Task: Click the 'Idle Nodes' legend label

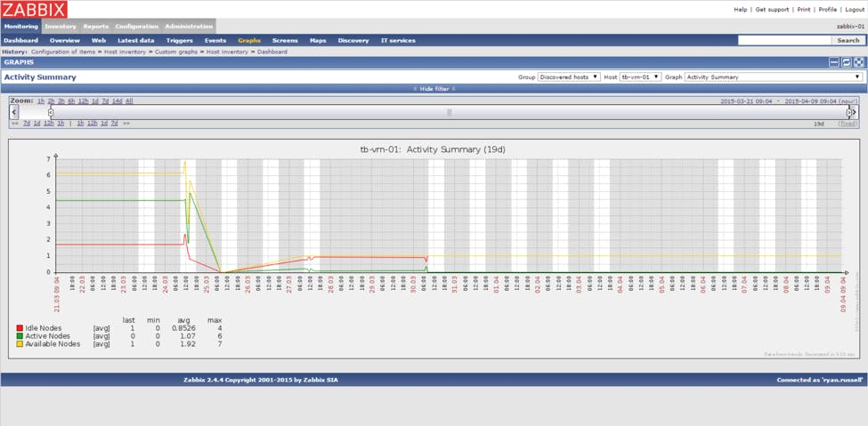Action: [44, 328]
